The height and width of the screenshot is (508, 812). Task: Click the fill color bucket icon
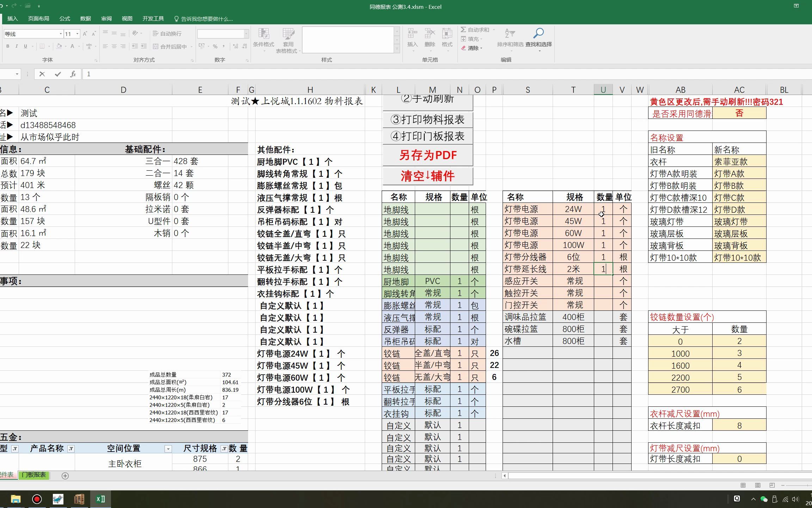[59, 46]
